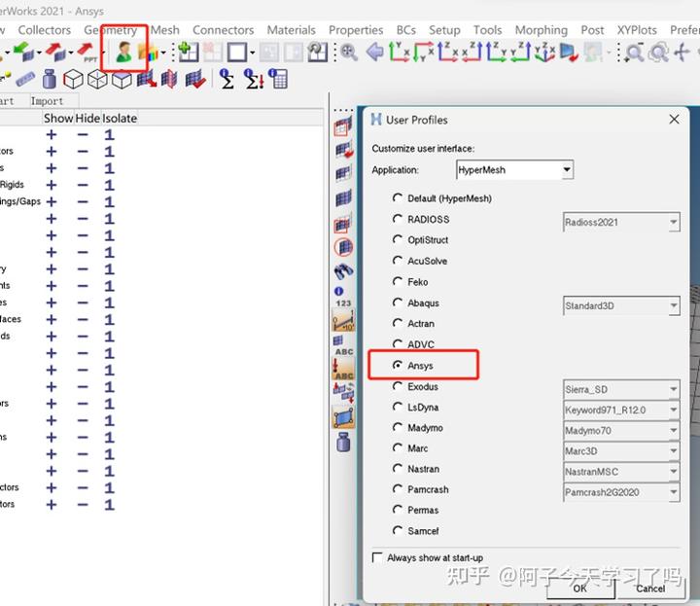Click the 123 numbers icon in sidebar
The image size is (700, 606).
tap(343, 303)
